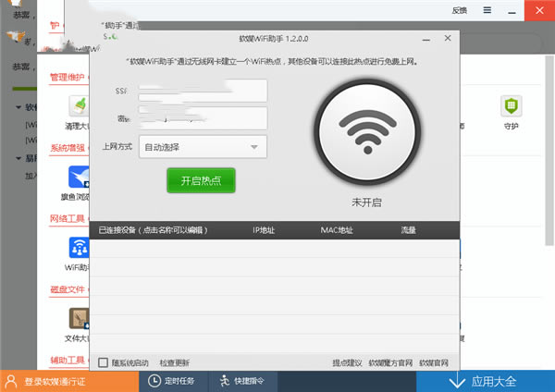Open the 清理大师 broom icon in the background window

pos(79,105)
